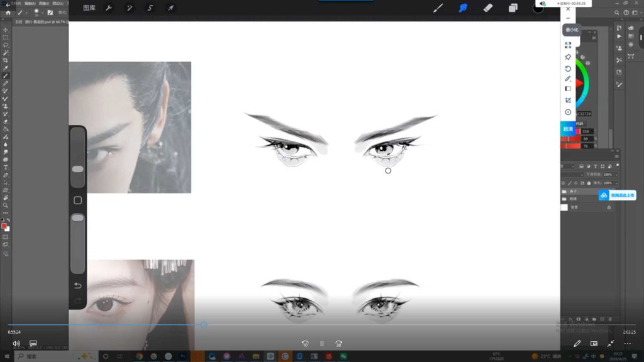Select the Photoshop Type tool
644x362 pixels.
[5, 167]
